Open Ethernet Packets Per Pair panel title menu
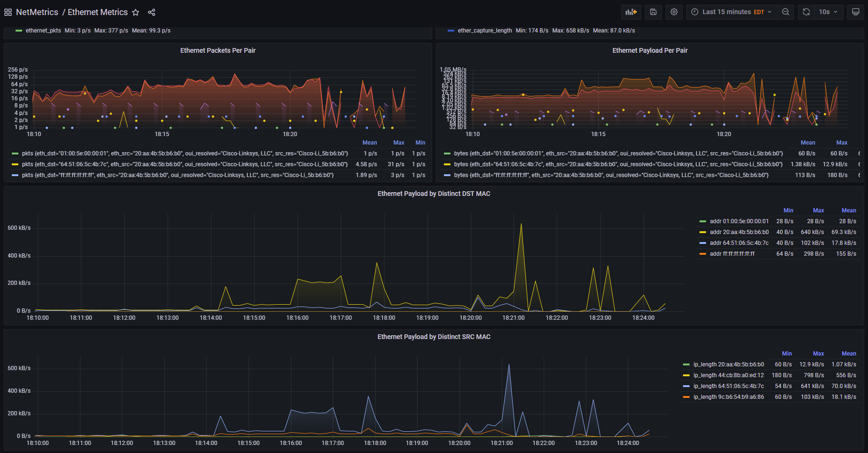The height and width of the screenshot is (453, 868). [x=217, y=50]
